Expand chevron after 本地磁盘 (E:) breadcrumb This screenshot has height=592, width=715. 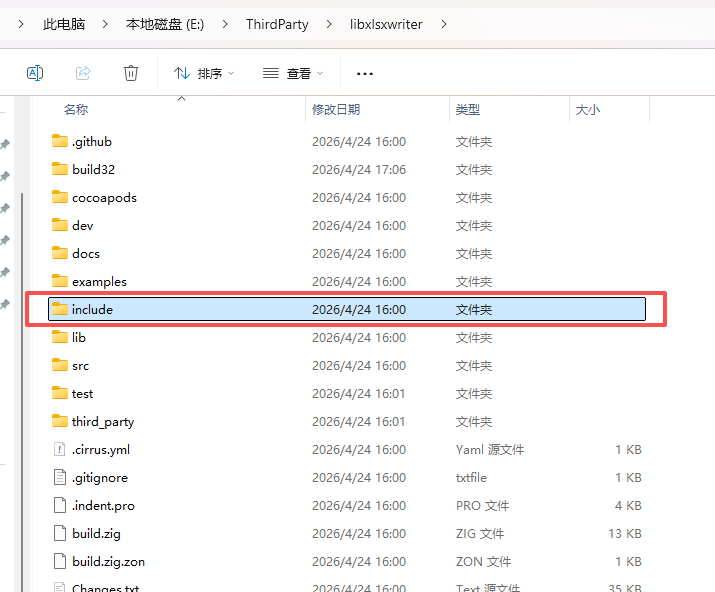pyautogui.click(x=225, y=24)
